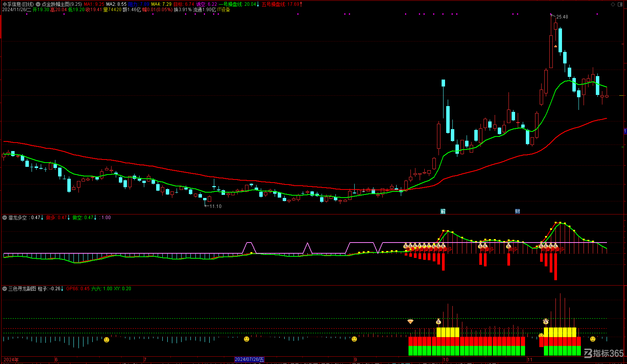Open the 潜龙多空 indicator dropdown arrow
Viewport: 627px width, 364px height.
click(x=5, y=218)
